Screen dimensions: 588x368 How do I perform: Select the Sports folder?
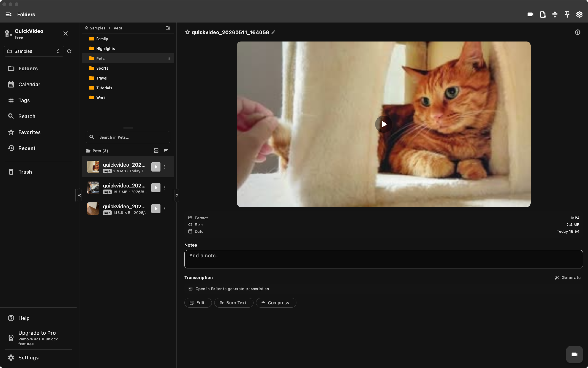click(x=128, y=68)
